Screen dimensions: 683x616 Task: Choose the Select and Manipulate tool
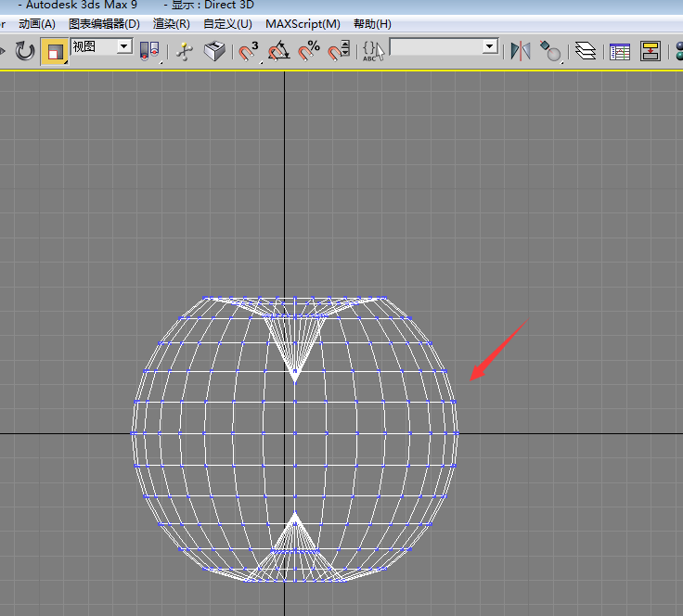tap(185, 51)
